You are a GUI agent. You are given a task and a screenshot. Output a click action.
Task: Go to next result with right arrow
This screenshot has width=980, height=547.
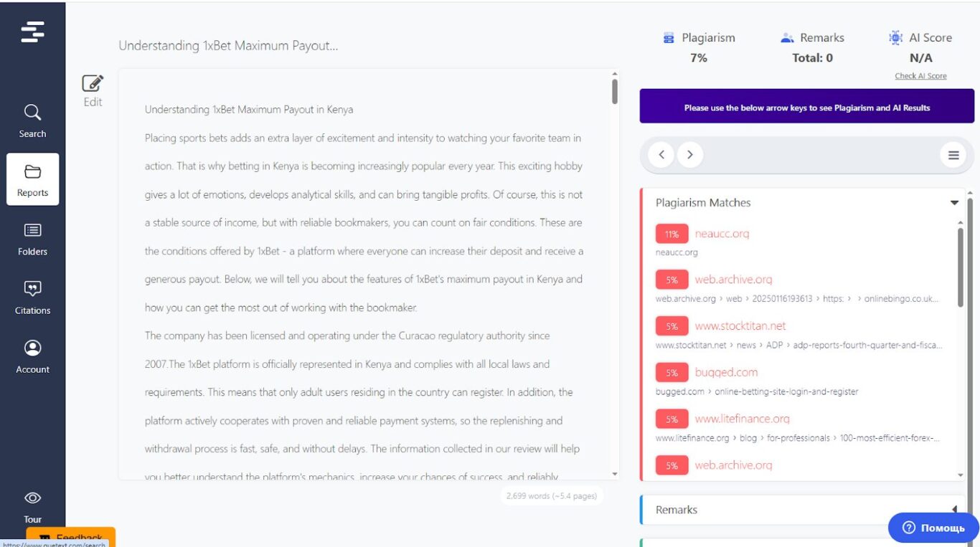690,154
